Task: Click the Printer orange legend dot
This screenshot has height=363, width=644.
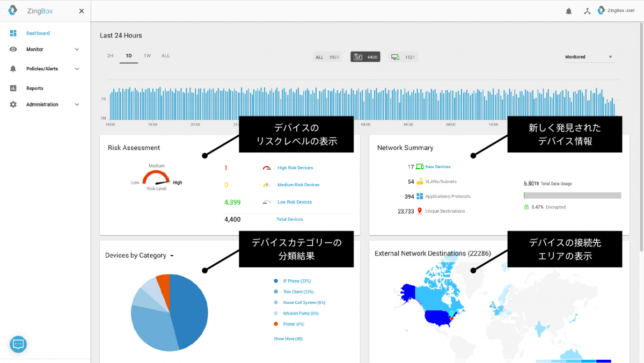Action: 276,324
